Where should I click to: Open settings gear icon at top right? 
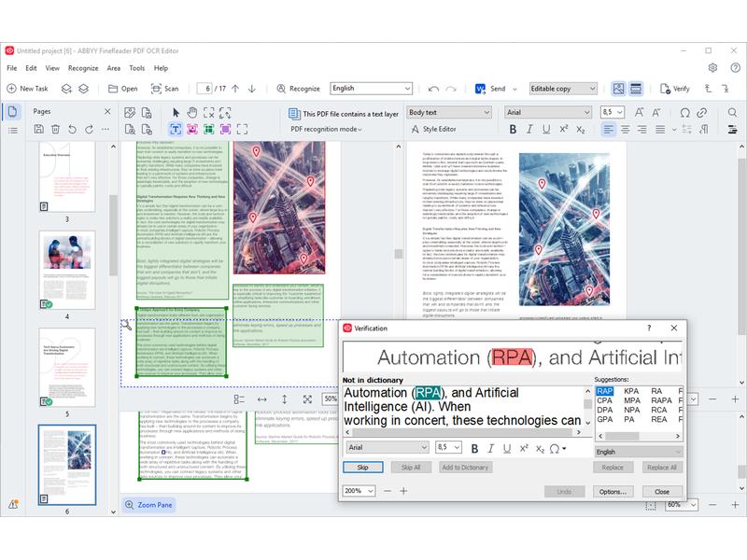[712, 67]
